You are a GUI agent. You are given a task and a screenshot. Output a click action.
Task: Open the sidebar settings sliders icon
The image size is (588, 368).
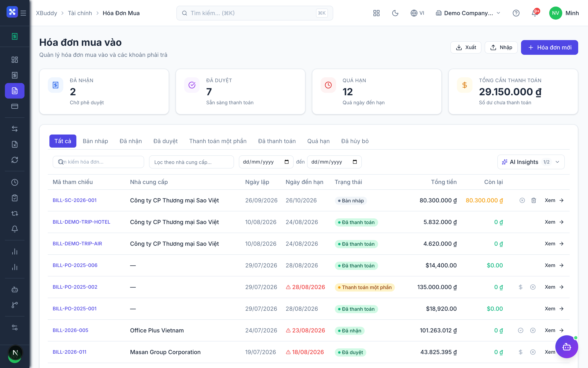pos(14,327)
